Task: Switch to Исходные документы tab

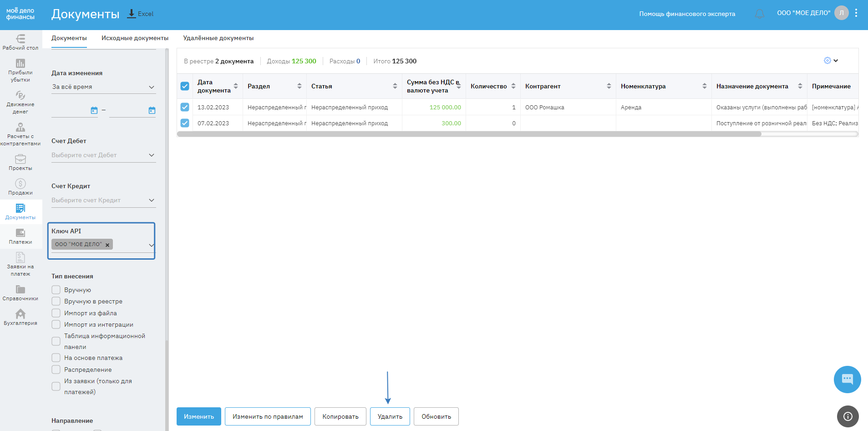Action: pos(135,38)
